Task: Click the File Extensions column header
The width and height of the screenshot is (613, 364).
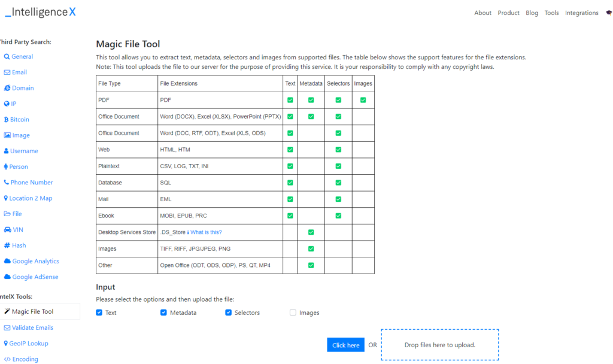Action: point(220,84)
